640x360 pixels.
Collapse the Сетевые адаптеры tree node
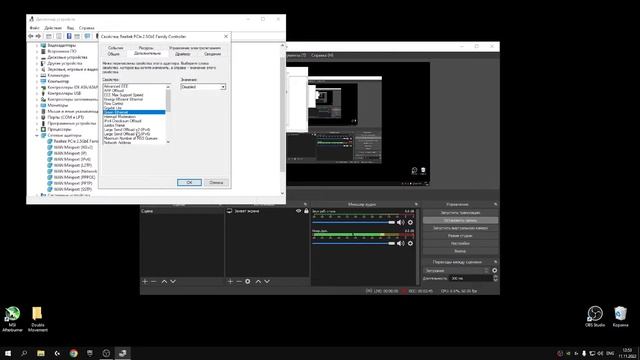(x=37, y=135)
